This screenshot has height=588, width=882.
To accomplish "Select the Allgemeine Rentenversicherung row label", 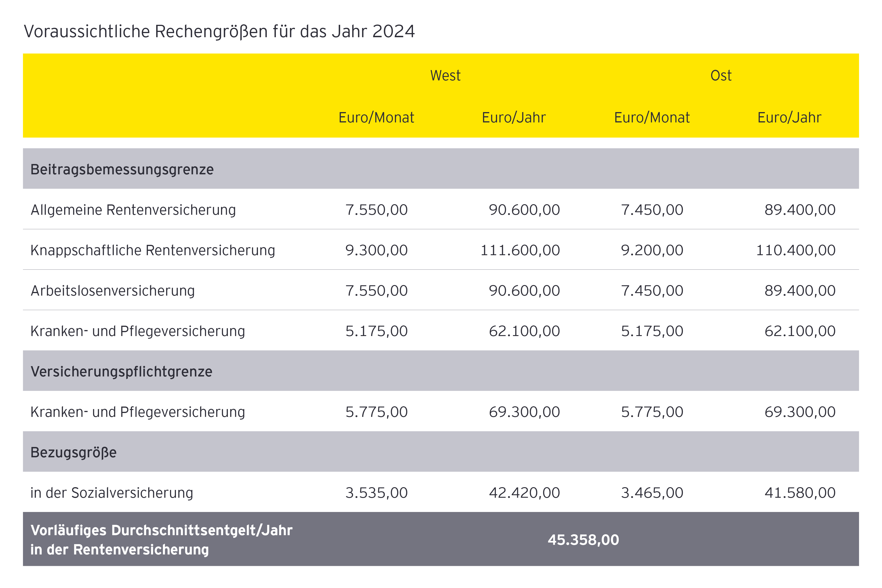I will (x=133, y=210).
